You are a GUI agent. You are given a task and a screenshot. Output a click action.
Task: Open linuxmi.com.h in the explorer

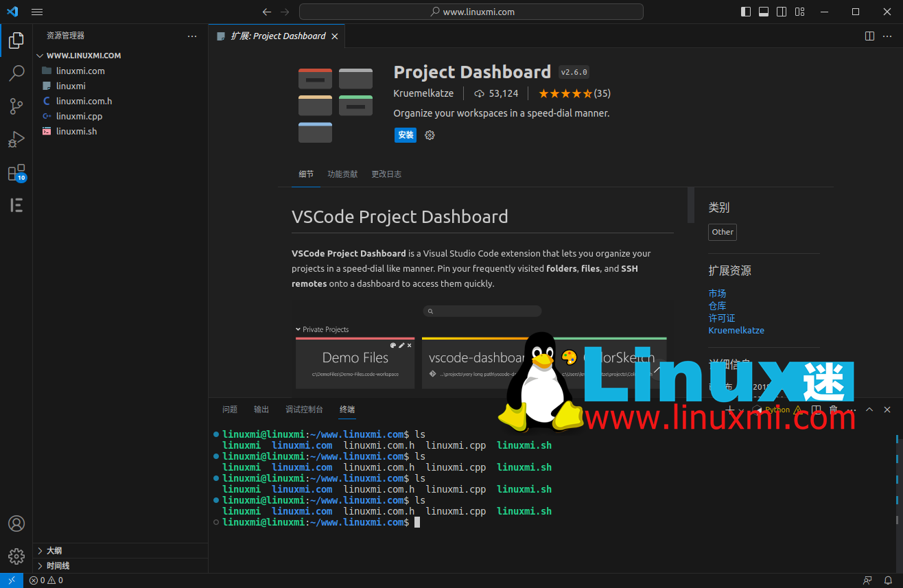120,101
